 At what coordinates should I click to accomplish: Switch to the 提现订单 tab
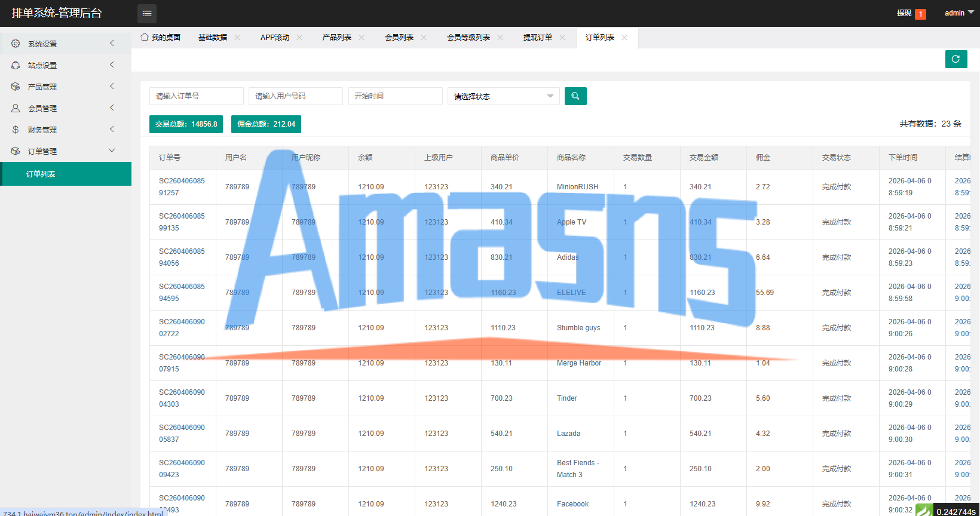point(538,37)
